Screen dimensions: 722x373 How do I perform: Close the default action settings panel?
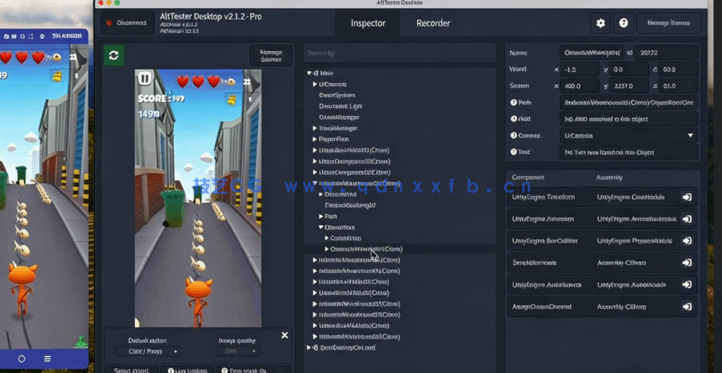(285, 335)
